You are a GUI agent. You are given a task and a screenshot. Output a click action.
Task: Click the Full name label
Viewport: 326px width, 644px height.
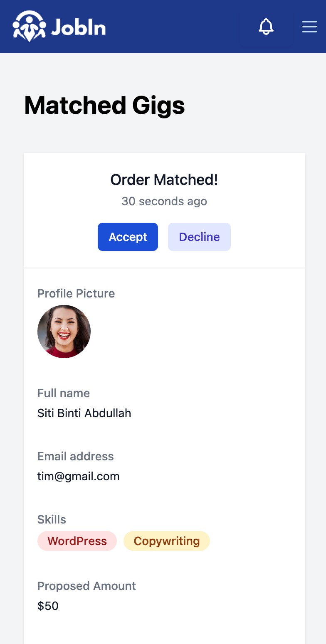click(x=64, y=393)
